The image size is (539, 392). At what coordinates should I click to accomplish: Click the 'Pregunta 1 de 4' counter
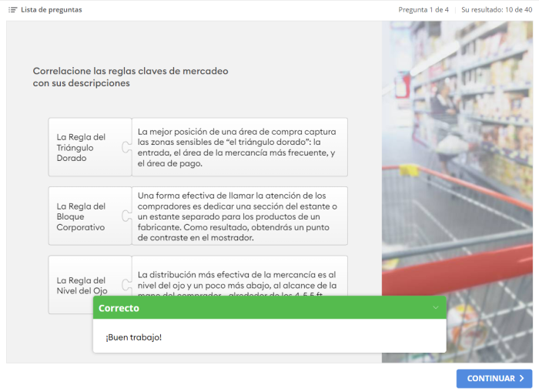[x=423, y=10]
